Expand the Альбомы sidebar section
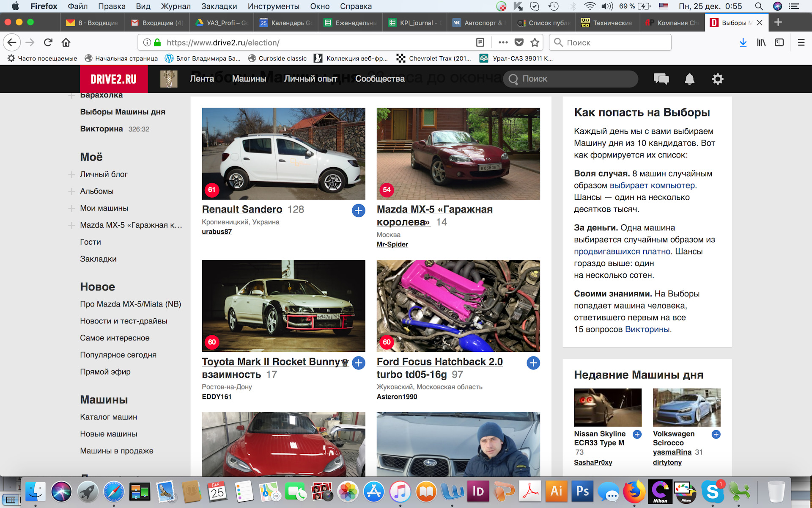This screenshot has width=812, height=508. [71, 191]
